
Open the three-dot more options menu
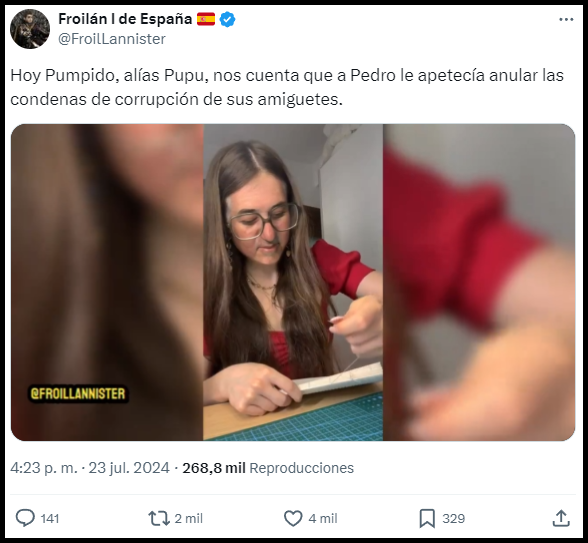pos(566,20)
